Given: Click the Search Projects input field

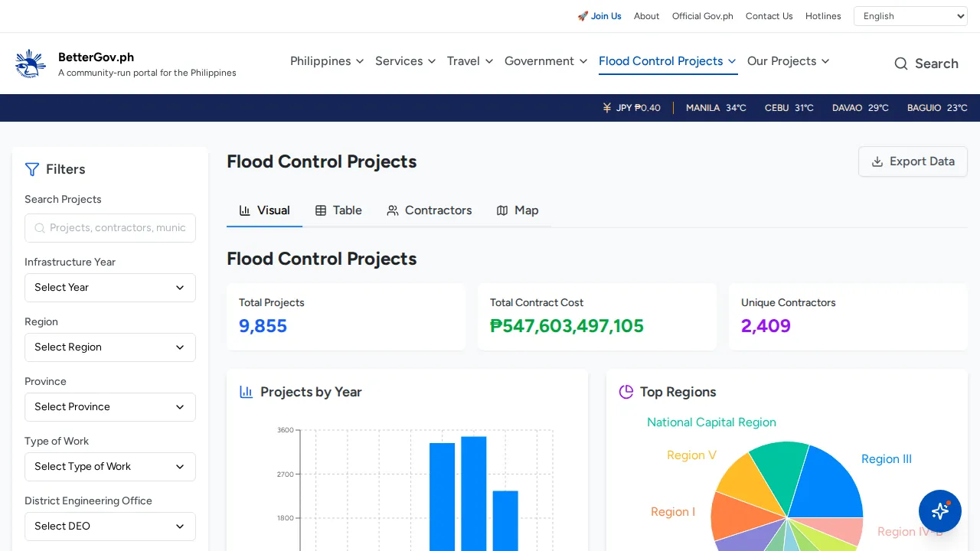Looking at the screenshot, I should point(110,228).
